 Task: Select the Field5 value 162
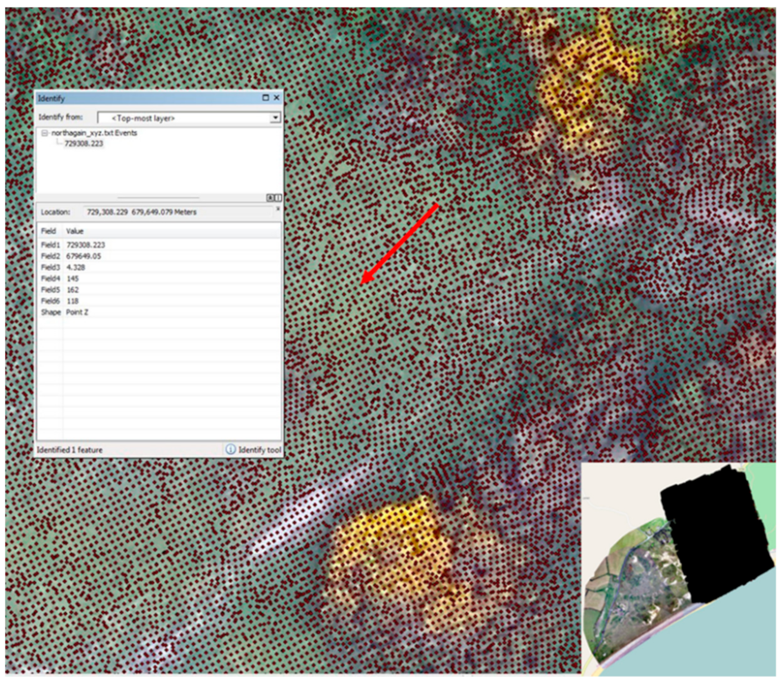[73, 290]
